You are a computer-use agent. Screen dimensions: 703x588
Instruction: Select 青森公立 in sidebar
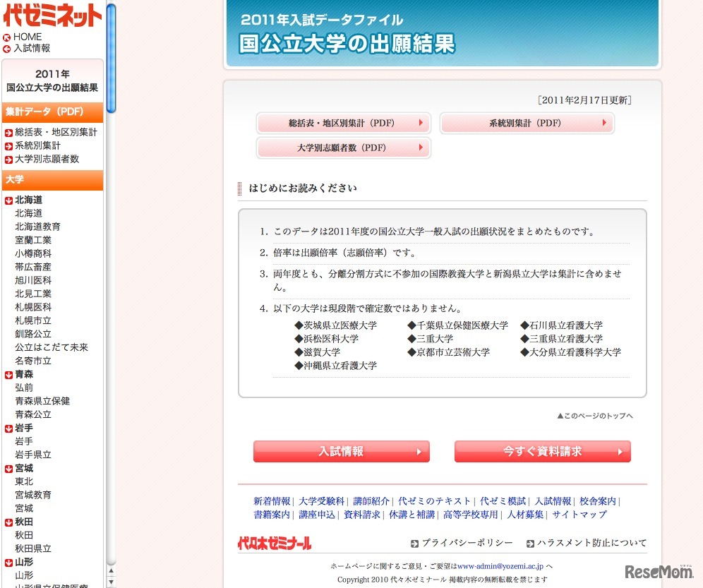[33, 414]
